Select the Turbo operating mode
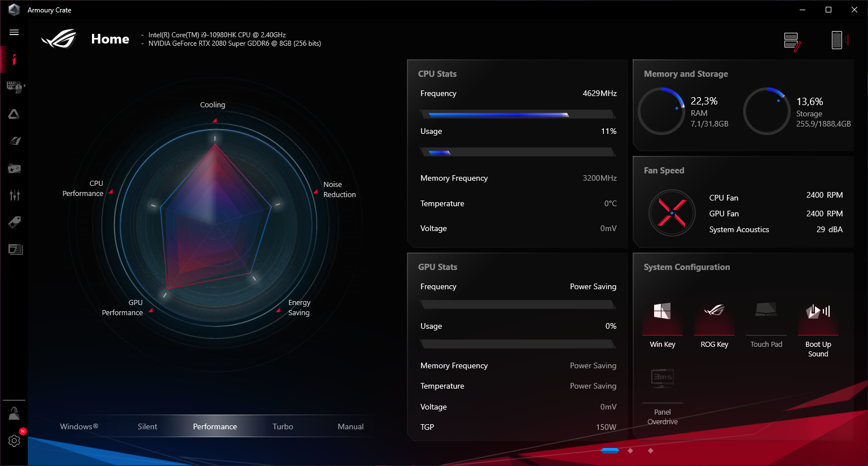 click(x=283, y=426)
